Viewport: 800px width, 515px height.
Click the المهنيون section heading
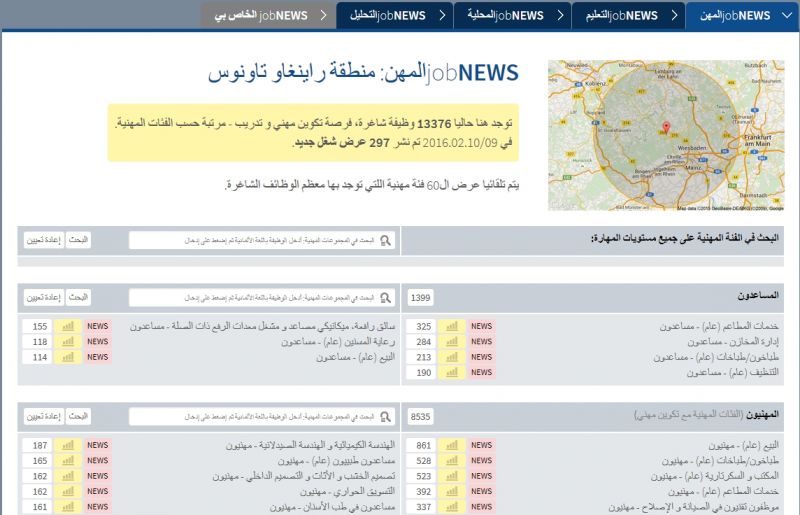[762, 414]
